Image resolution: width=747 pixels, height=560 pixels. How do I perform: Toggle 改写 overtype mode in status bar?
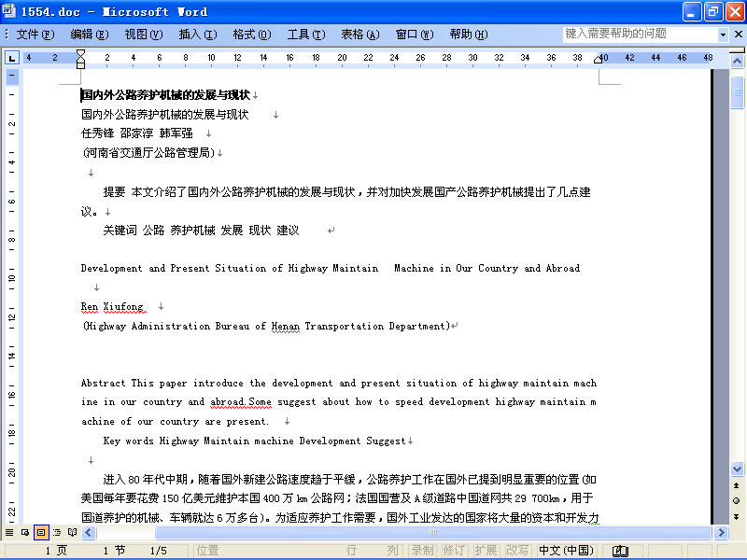(x=517, y=551)
